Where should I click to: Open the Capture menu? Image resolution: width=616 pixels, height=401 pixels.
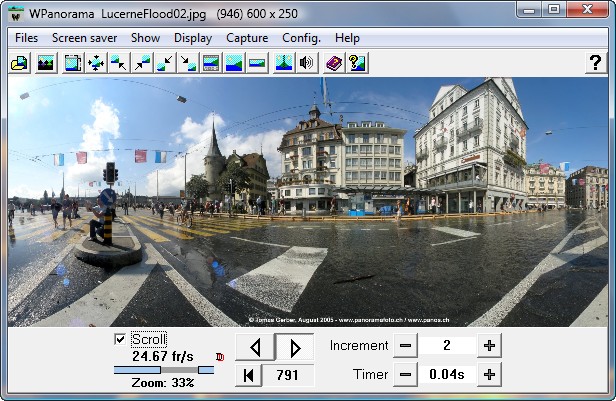pyautogui.click(x=247, y=38)
